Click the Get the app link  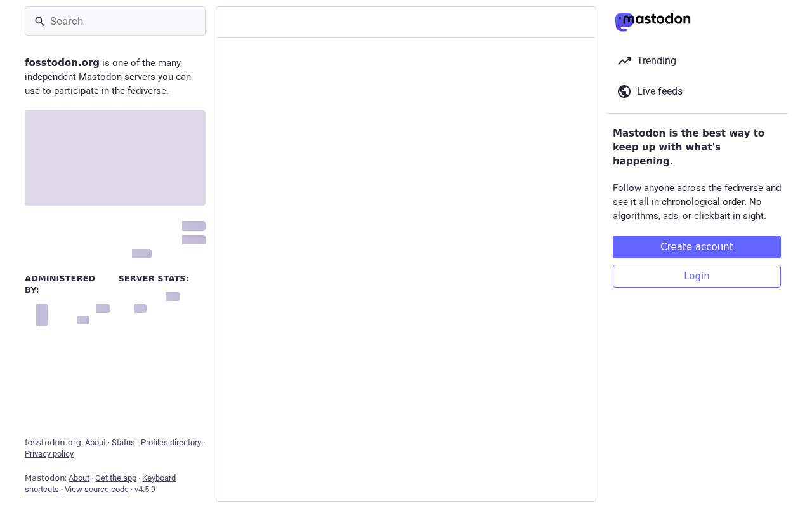coord(115,478)
